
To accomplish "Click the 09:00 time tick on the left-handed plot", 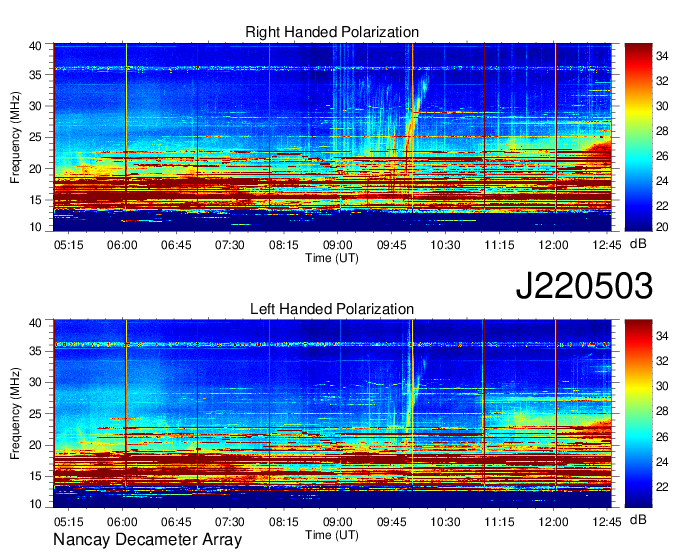I will point(337,522).
